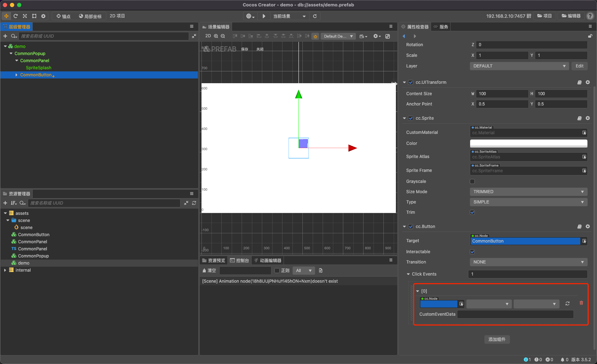Zoom in the scene editor
Image resolution: width=597 pixels, height=364 pixels.
pos(216,36)
